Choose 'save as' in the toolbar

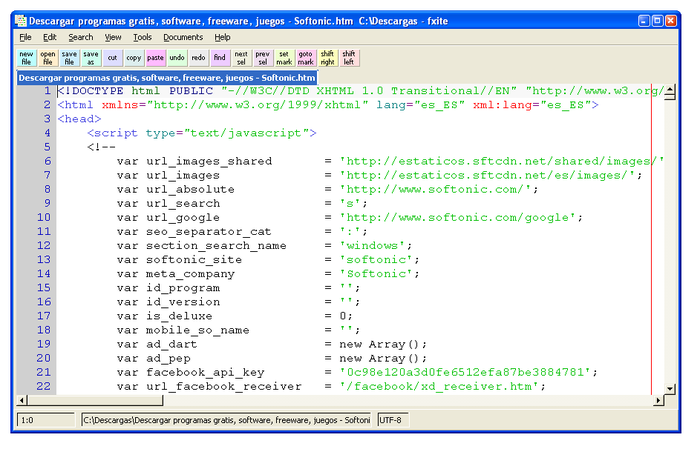90,58
